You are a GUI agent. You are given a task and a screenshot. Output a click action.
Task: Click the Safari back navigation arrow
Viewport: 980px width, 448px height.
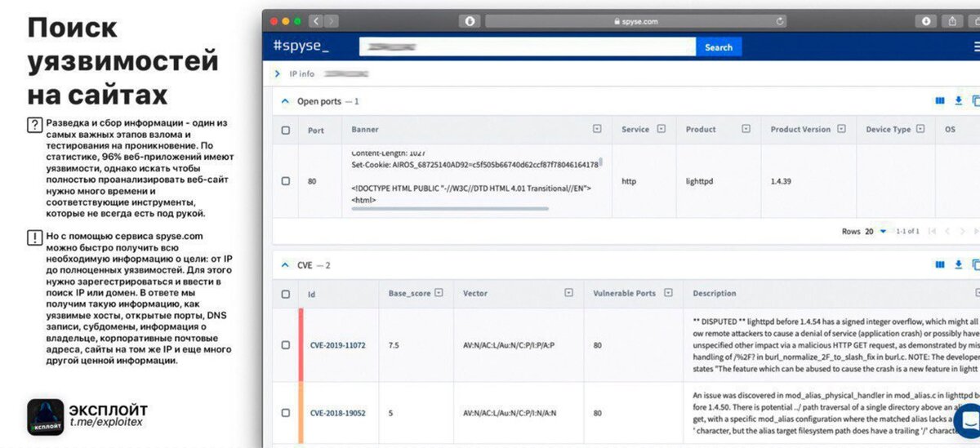click(316, 21)
